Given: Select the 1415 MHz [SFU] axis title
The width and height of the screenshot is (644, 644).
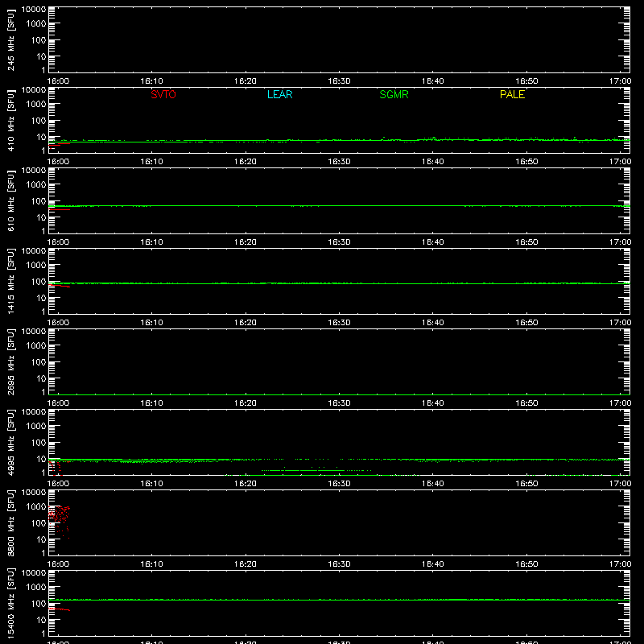Looking at the screenshot, I should click(x=10, y=281).
